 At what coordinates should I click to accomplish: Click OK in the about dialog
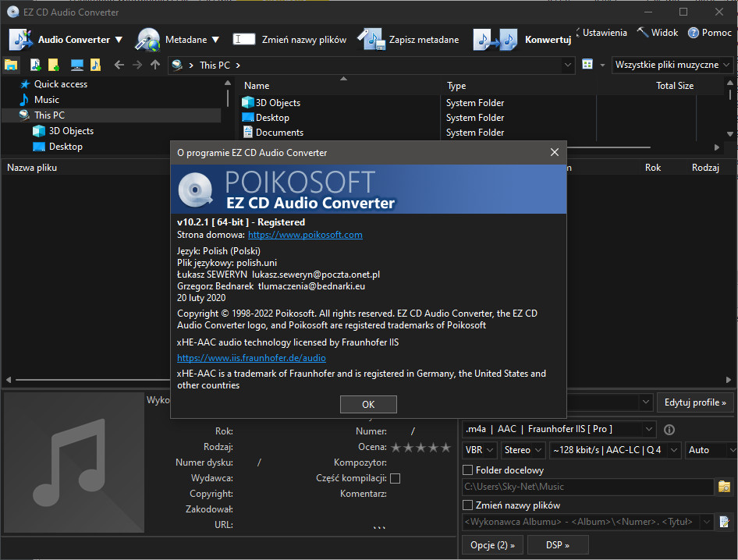coord(368,404)
